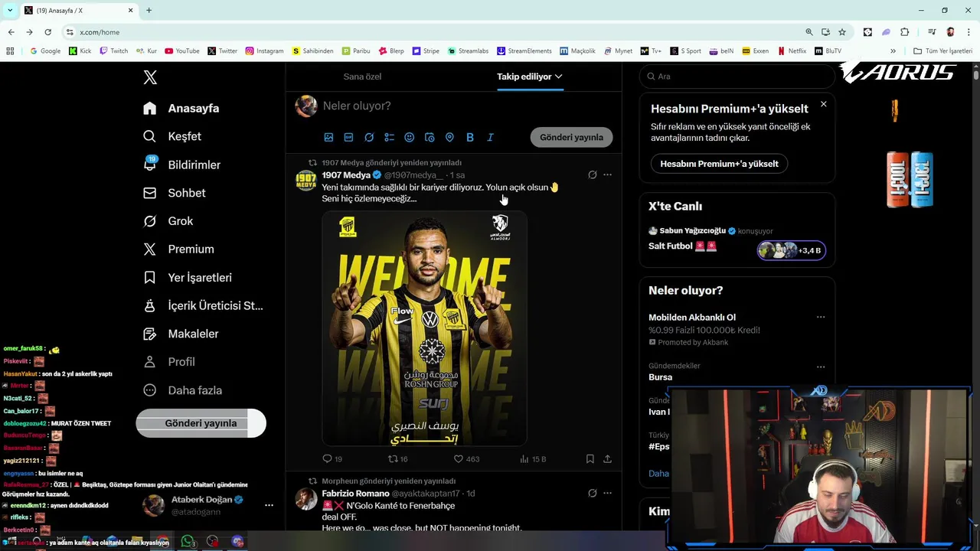Dismiss the Premium+ upgrade card
Viewport: 980px width, 551px height.
(x=823, y=104)
